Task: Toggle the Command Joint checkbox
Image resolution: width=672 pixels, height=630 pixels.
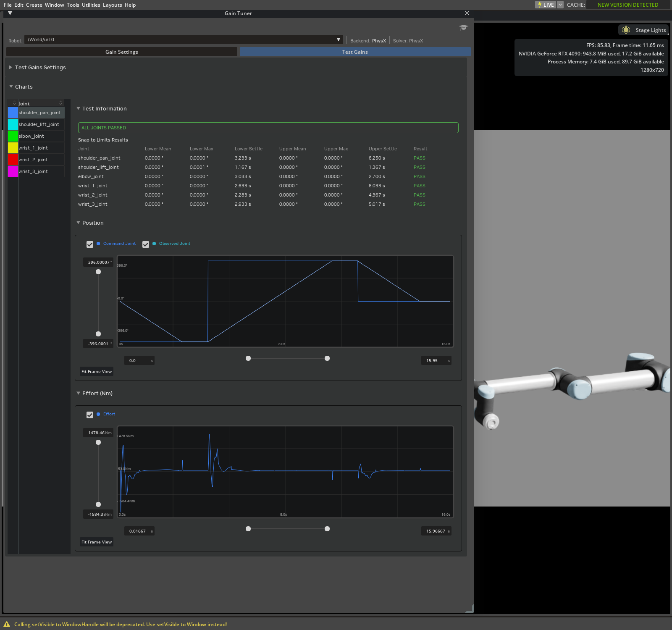Action: [x=90, y=244]
